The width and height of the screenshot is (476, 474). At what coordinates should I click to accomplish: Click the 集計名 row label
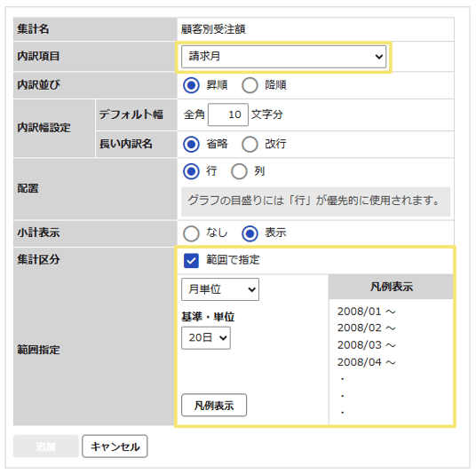click(33, 29)
